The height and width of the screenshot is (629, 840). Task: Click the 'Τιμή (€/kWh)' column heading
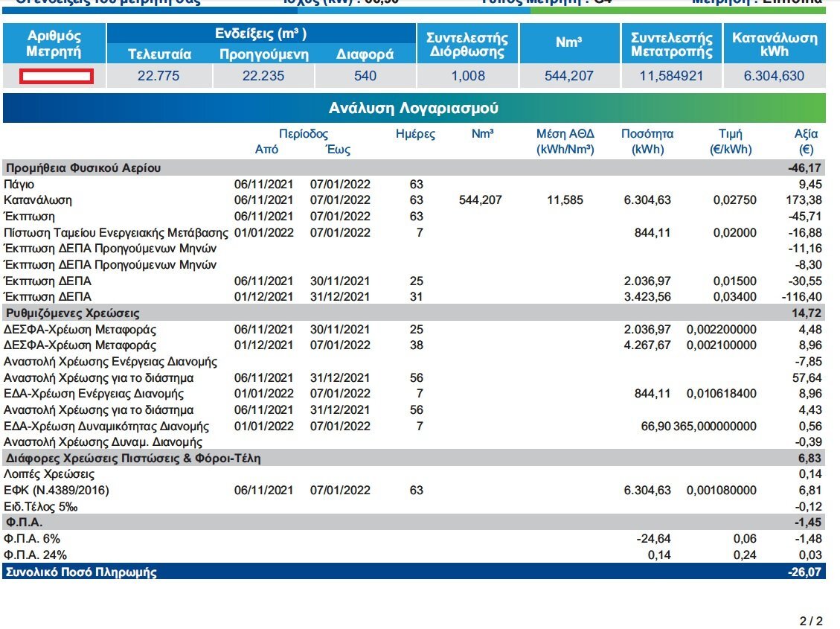point(731,141)
